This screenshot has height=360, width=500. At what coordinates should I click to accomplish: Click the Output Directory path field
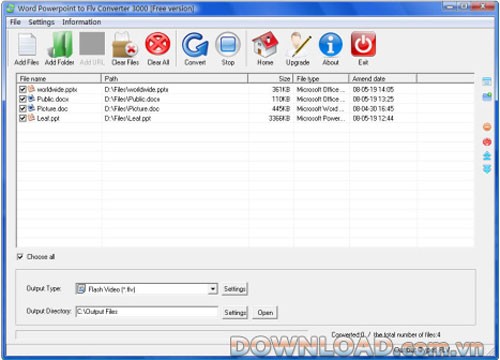pos(147,311)
